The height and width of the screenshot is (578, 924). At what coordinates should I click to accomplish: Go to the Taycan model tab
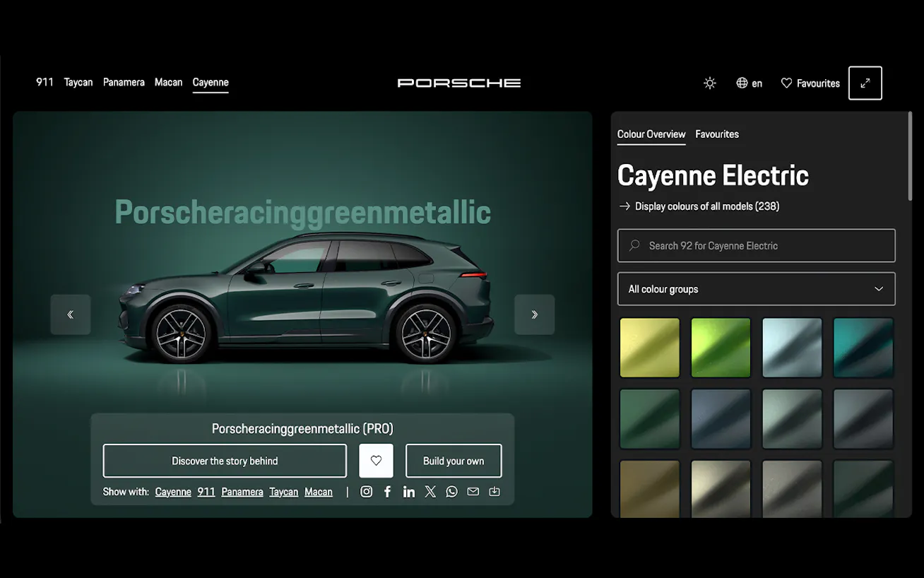pos(78,82)
